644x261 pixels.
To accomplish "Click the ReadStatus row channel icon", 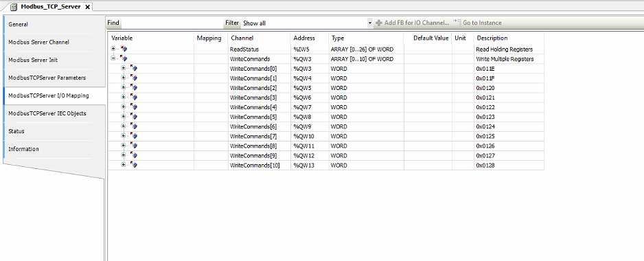I will coord(124,49).
